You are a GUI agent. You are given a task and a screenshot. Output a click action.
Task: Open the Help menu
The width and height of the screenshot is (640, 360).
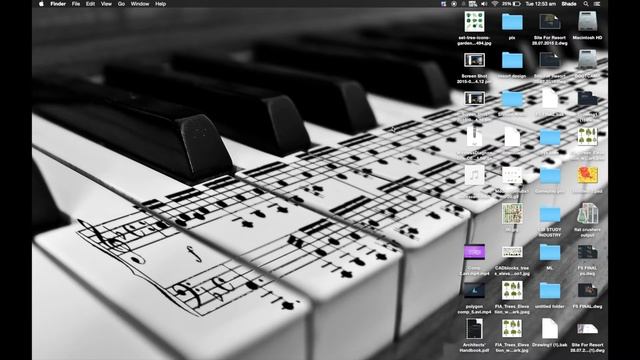click(x=160, y=4)
